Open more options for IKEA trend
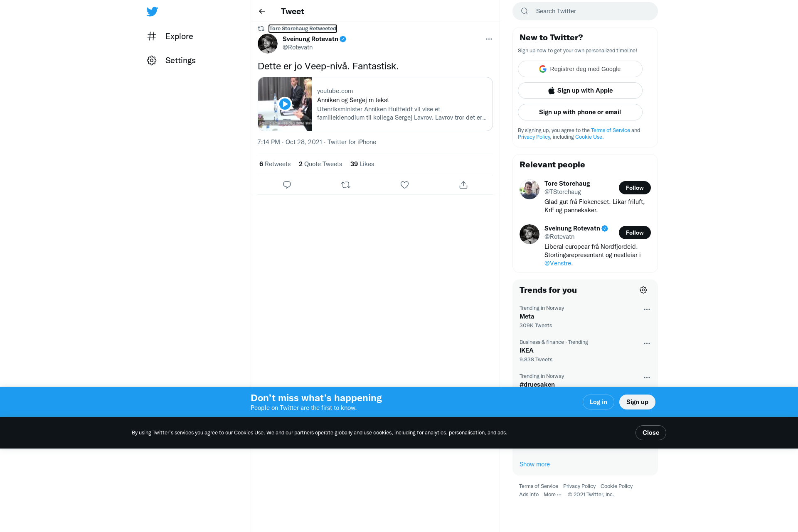 [647, 343]
